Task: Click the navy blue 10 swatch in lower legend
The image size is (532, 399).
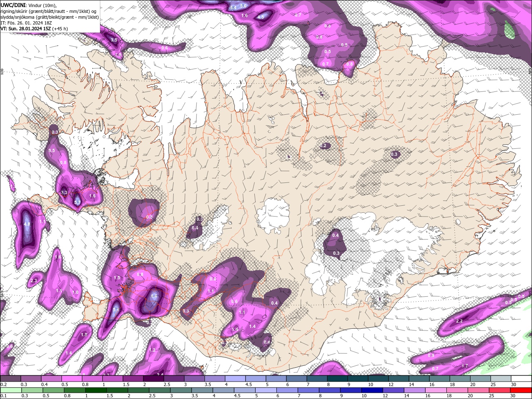Action: (x=371, y=390)
